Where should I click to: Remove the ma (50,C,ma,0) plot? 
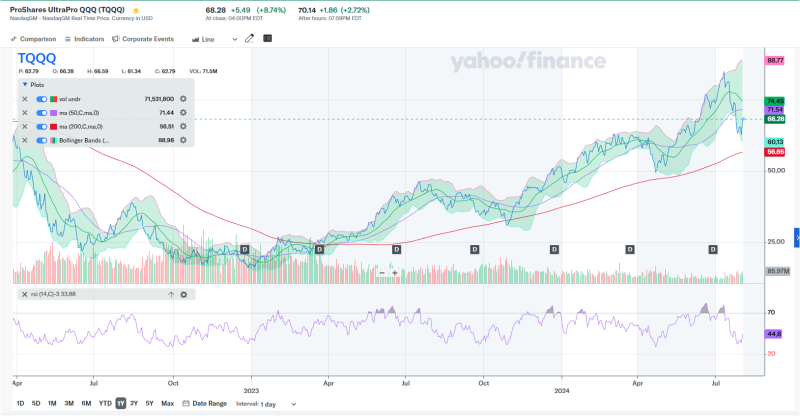(25, 113)
